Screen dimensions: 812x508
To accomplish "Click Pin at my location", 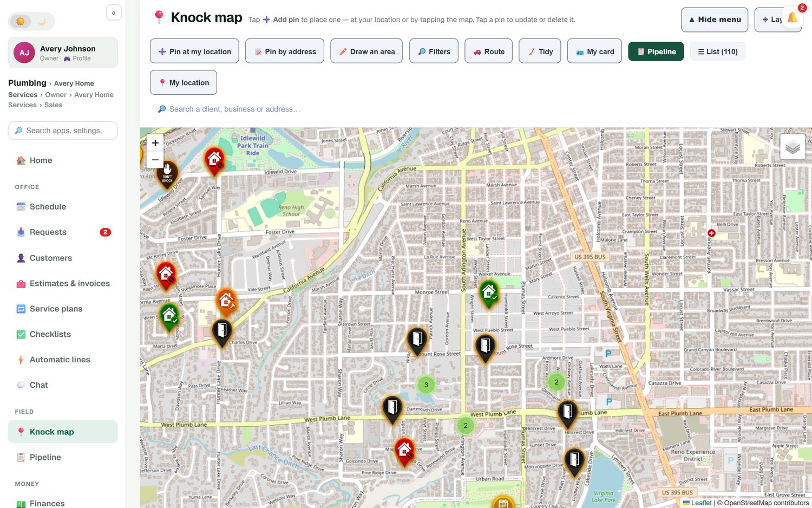I will click(194, 51).
